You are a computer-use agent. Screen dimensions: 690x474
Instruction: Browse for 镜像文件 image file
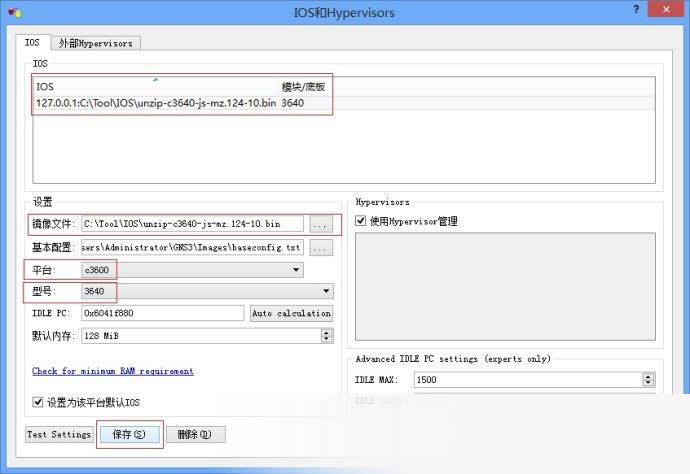pyautogui.click(x=321, y=224)
